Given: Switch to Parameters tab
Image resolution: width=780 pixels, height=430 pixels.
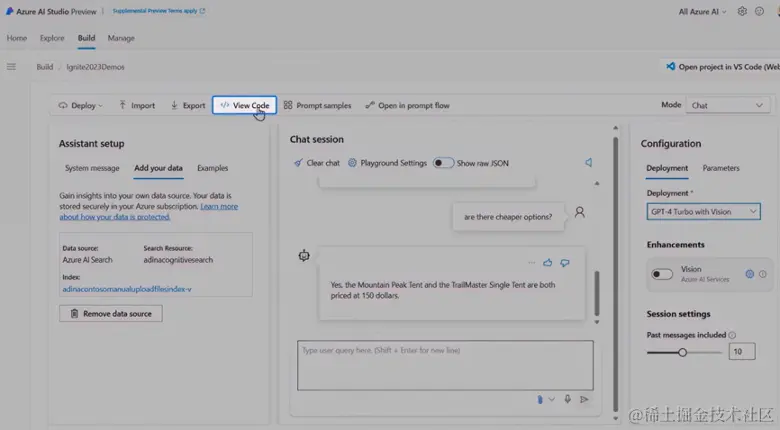Looking at the screenshot, I should click(721, 168).
